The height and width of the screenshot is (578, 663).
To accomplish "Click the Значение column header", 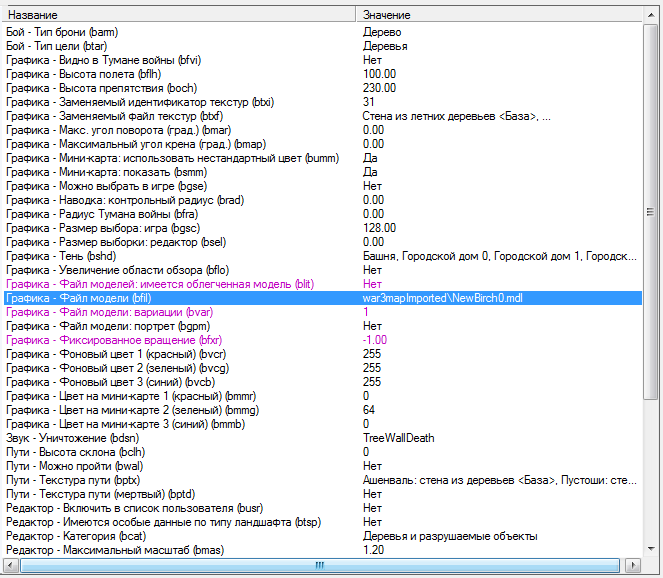I will [x=499, y=15].
